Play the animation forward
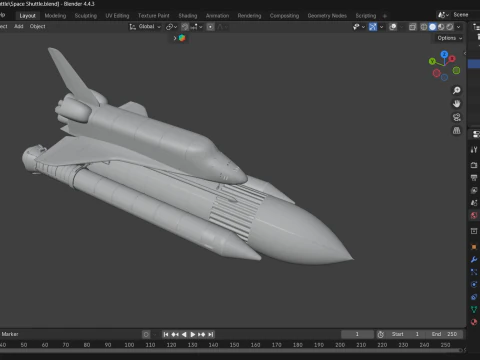480x360 pixels. (193, 334)
